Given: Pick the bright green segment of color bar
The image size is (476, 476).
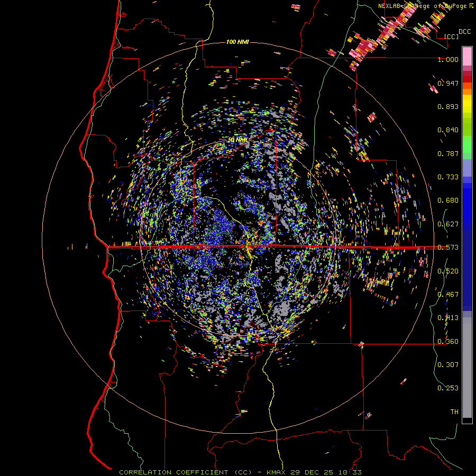Looking at the screenshot, I should click(x=467, y=144).
